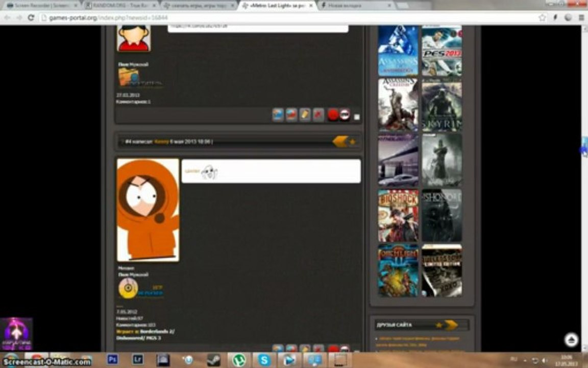Open the dark Dishonored cover beside BioShock

442,216
